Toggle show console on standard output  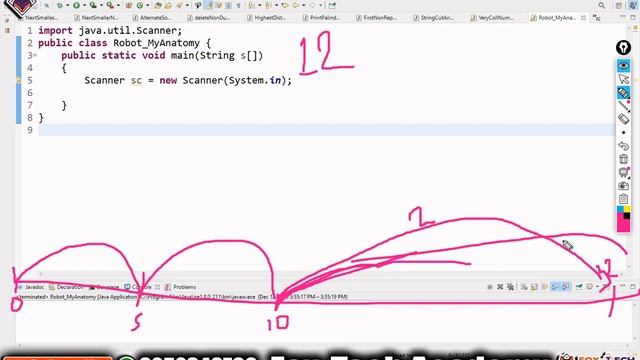[x=555, y=287]
